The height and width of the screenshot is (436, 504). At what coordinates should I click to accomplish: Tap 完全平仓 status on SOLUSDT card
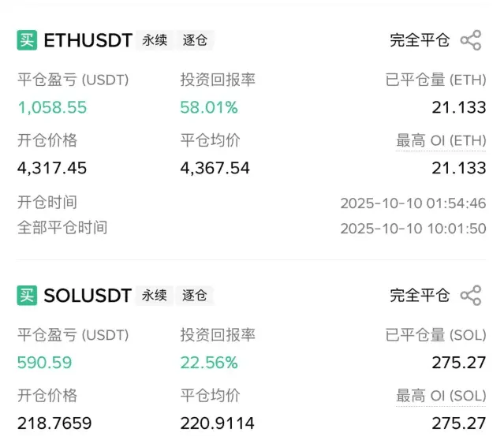[420, 296]
